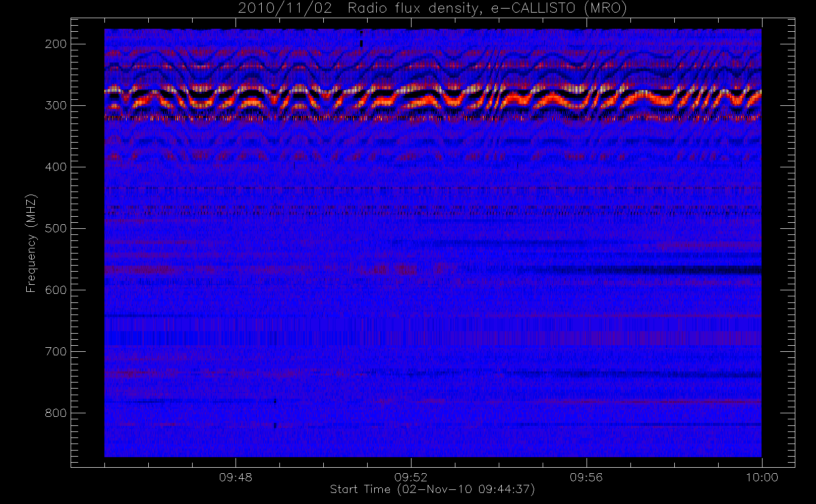Click the 10:00 time tick label
This screenshot has width=816, height=504.
[762, 477]
